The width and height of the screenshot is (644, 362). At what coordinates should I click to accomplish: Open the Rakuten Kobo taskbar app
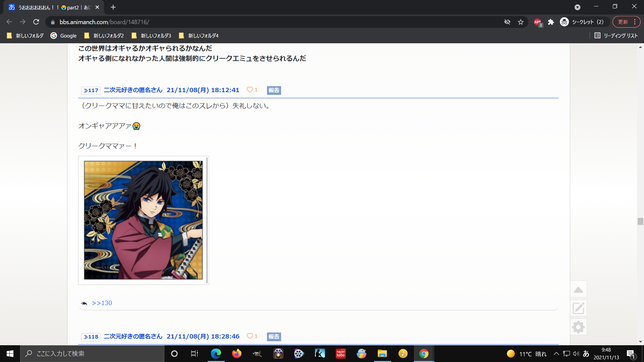click(x=340, y=354)
